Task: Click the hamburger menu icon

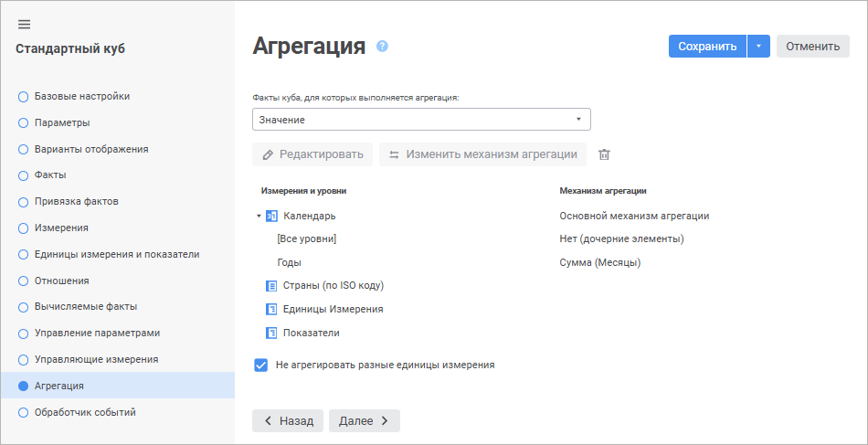Action: point(24,24)
